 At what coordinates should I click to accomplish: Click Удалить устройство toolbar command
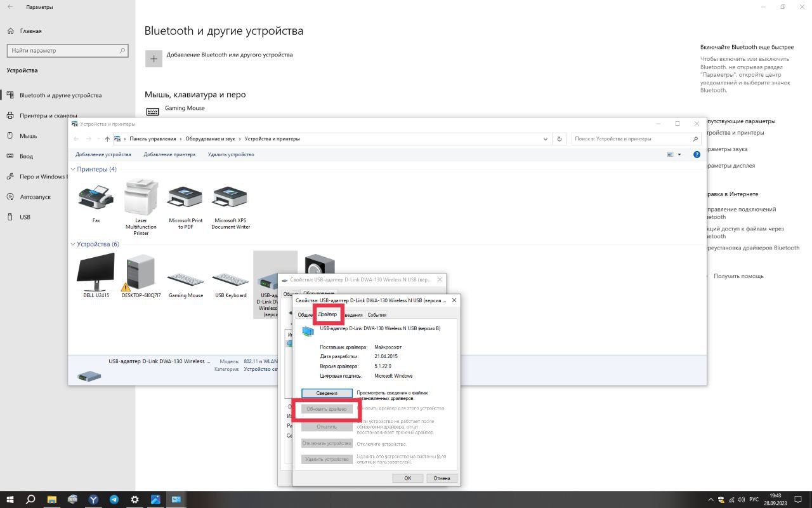click(x=231, y=154)
